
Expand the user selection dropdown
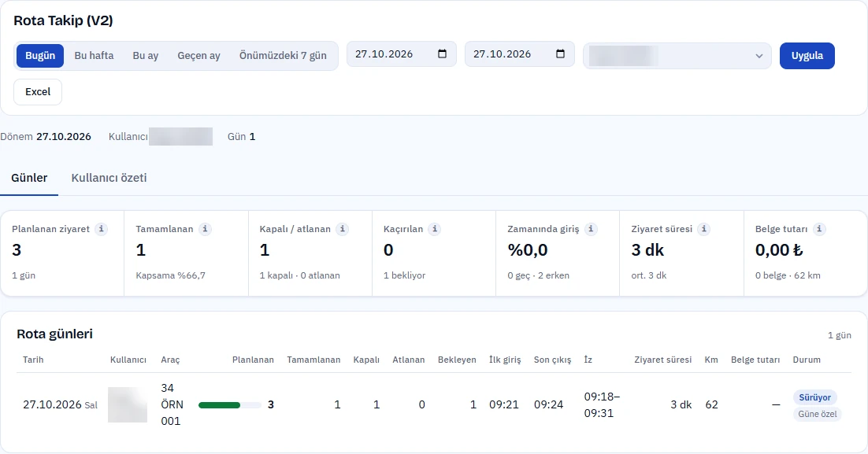[677, 56]
